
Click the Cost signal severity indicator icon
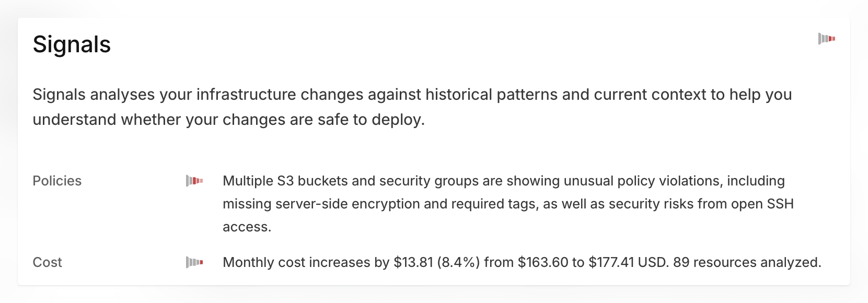pos(194,262)
